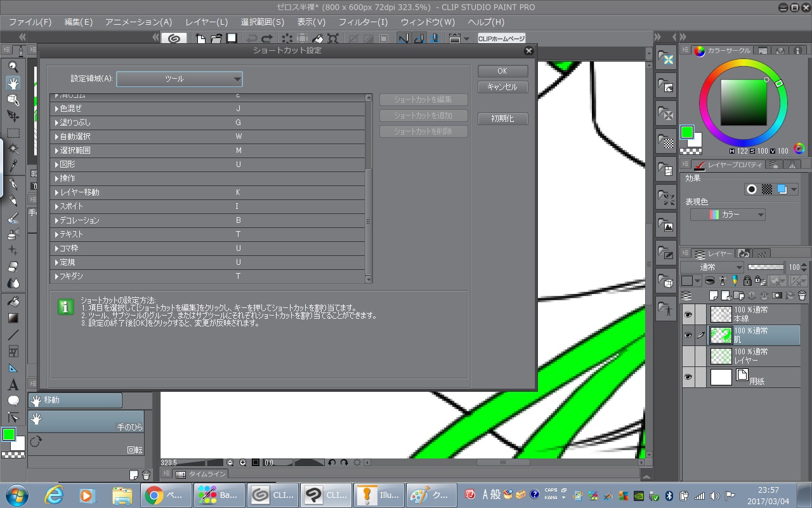Open the 設定領域 dropdown showing ツール
Screen dimensions: 812x508
[180, 79]
